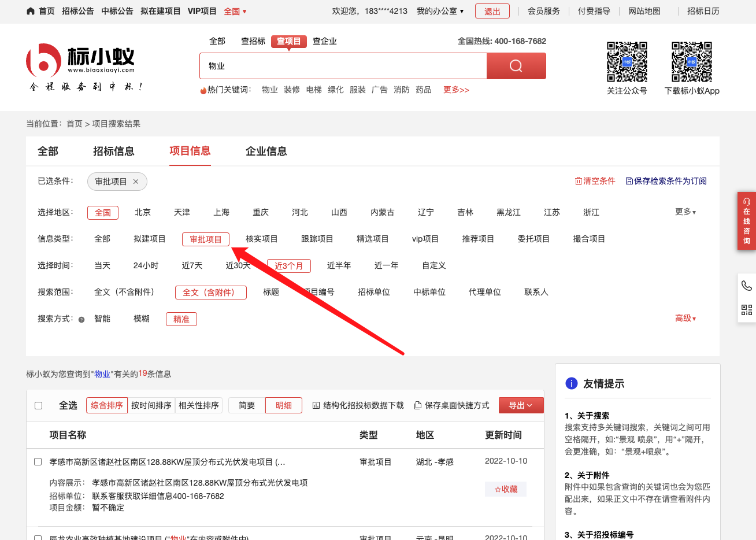Click the 退出 logout button
The image size is (756, 540).
pos(492,11)
